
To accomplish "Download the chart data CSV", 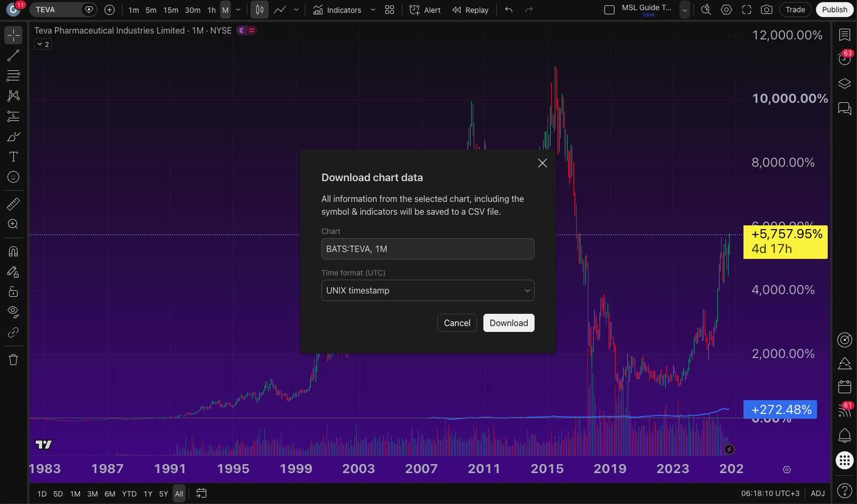I will [x=509, y=323].
